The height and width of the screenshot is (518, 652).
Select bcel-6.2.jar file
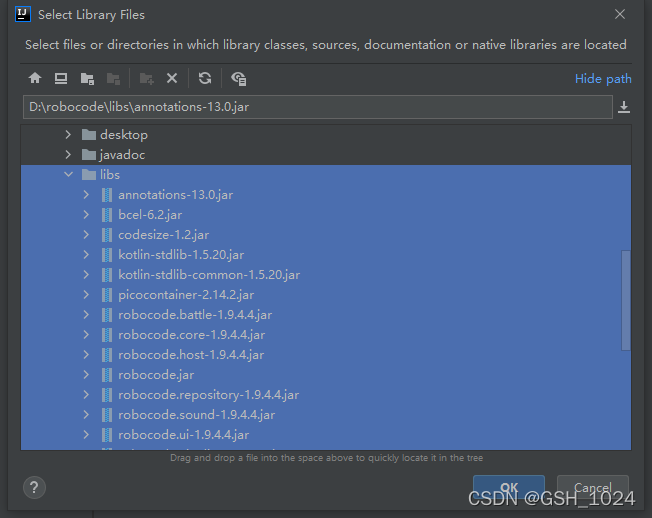[x=326, y=215]
